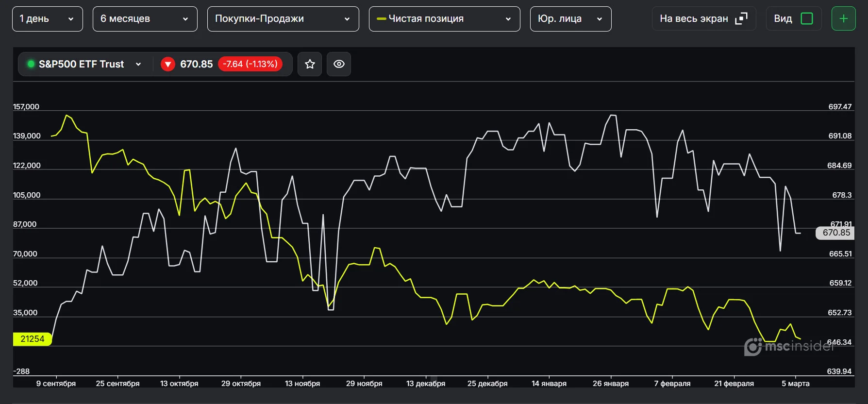868x404 pixels.
Task: Click the '7 февраля' date label
Action: pos(672,384)
